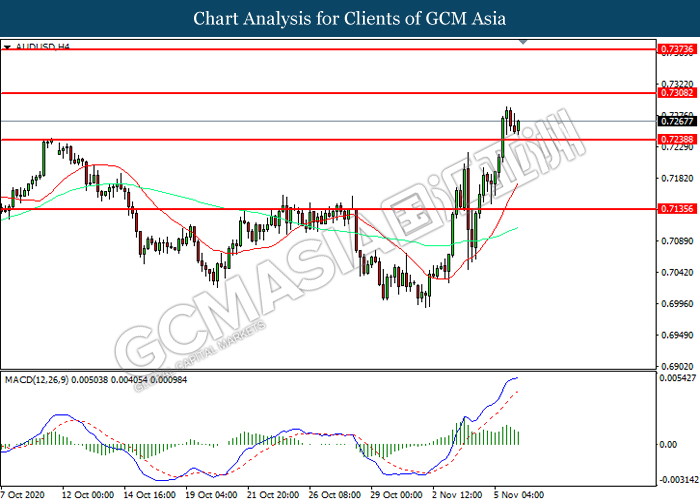
Task: Click the 0.69960 price axis value
Action: 677,304
